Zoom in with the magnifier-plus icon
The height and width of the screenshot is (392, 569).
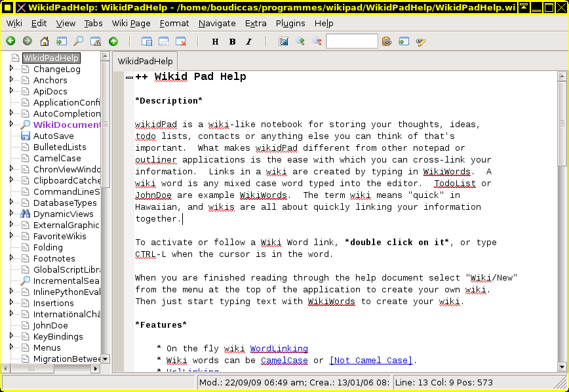[300, 41]
